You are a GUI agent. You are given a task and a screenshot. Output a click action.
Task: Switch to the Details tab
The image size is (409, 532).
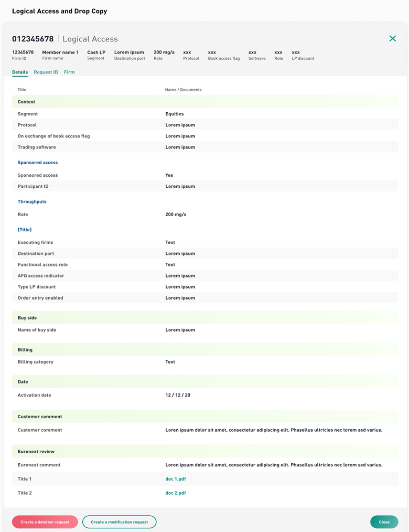tap(20, 72)
